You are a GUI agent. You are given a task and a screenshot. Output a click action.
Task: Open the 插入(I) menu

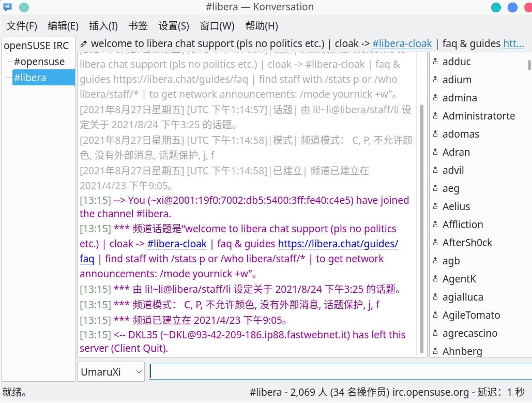click(x=103, y=26)
